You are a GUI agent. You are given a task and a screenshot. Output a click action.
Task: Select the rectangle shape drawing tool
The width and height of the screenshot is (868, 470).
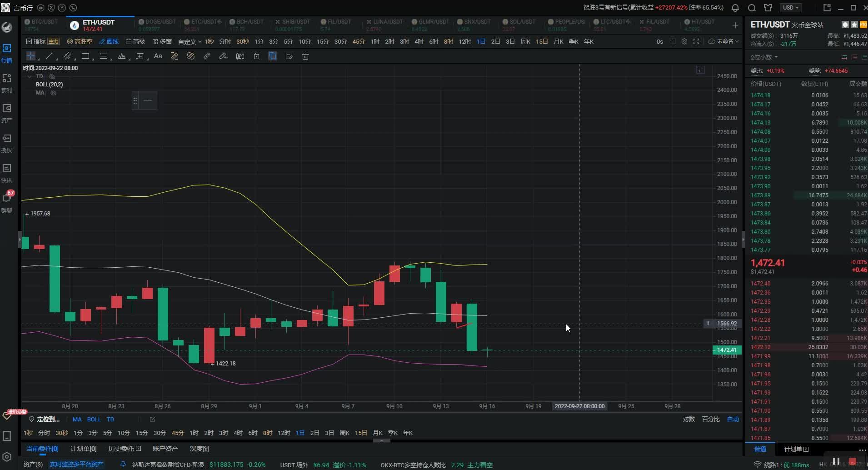click(x=85, y=56)
